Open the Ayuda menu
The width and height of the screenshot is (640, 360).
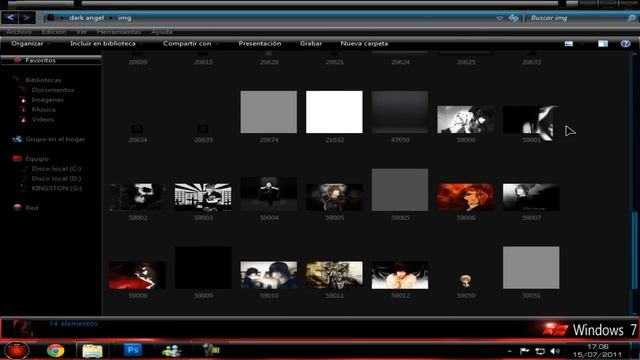pyautogui.click(x=162, y=31)
